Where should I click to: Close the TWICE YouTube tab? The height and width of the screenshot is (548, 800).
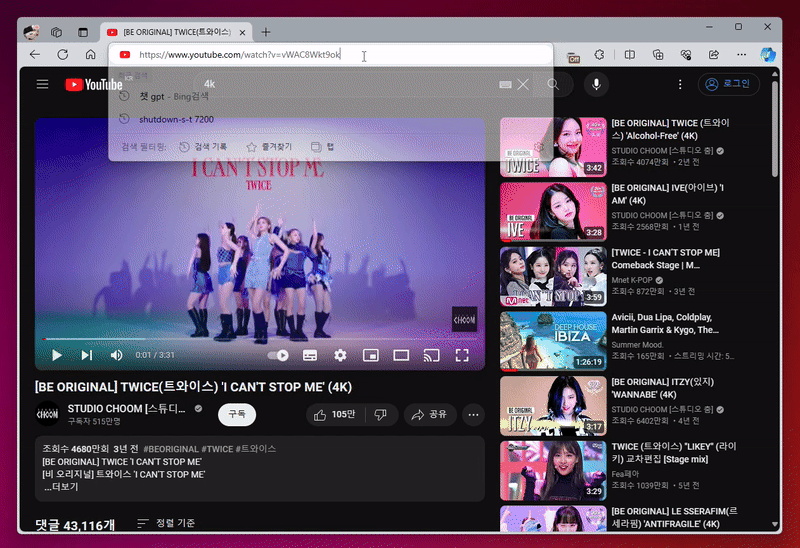pyautogui.click(x=242, y=32)
